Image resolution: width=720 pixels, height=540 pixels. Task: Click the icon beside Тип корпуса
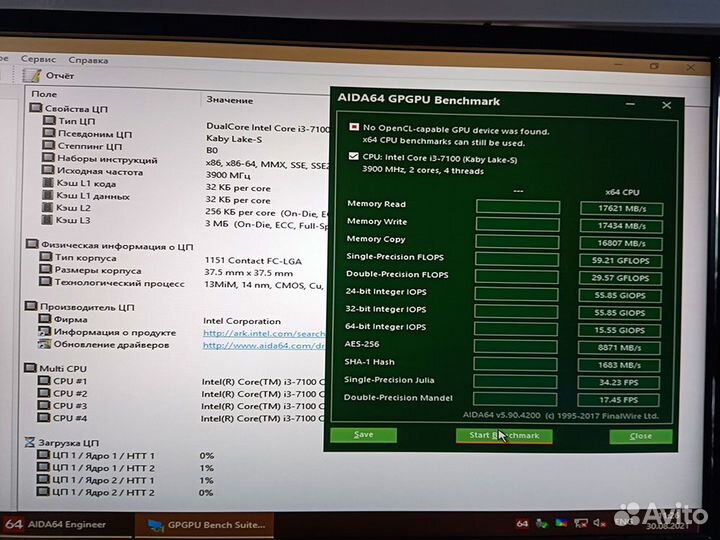pos(45,256)
